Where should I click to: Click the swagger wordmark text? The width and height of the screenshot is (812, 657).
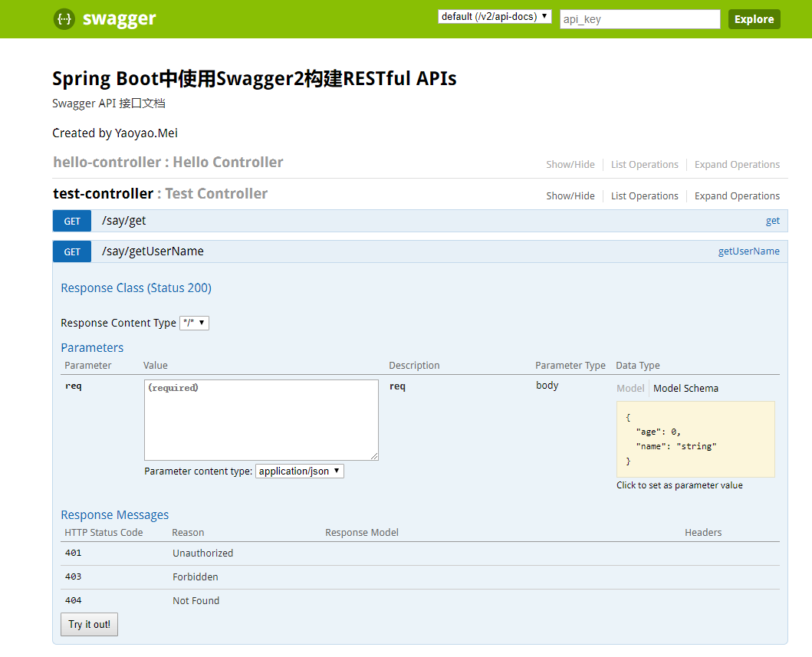tap(119, 19)
